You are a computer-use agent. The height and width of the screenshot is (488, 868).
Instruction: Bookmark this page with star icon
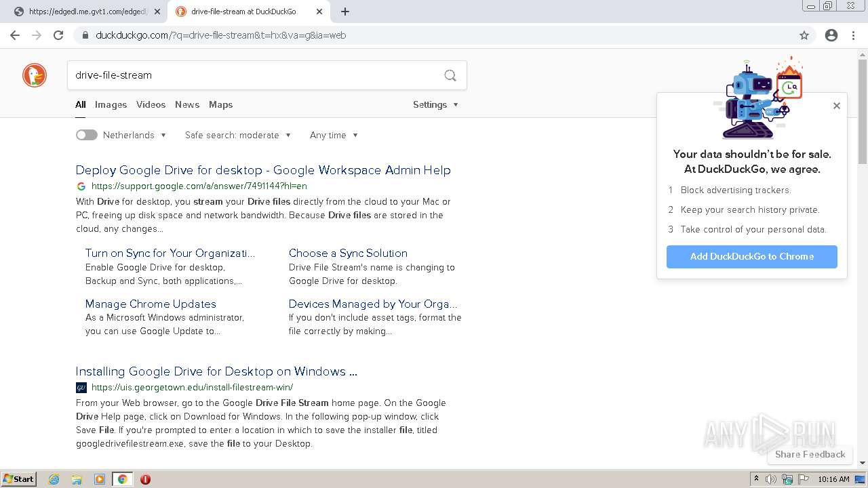pos(804,35)
